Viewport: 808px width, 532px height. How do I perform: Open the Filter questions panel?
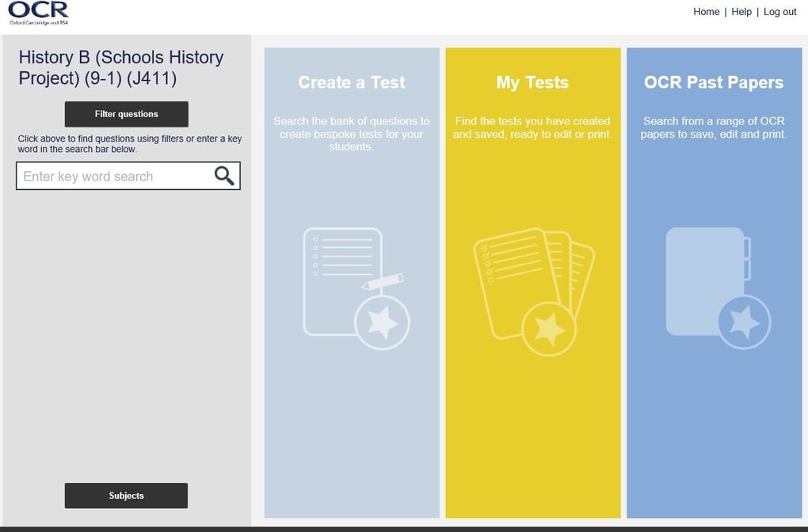(125, 113)
